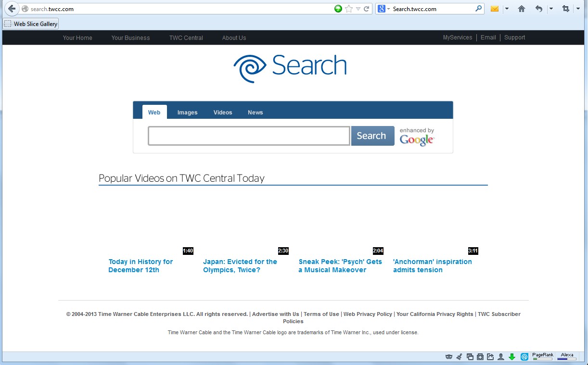This screenshot has width=588, height=365.
Task: Click inside the main search text field
Action: pos(249,136)
